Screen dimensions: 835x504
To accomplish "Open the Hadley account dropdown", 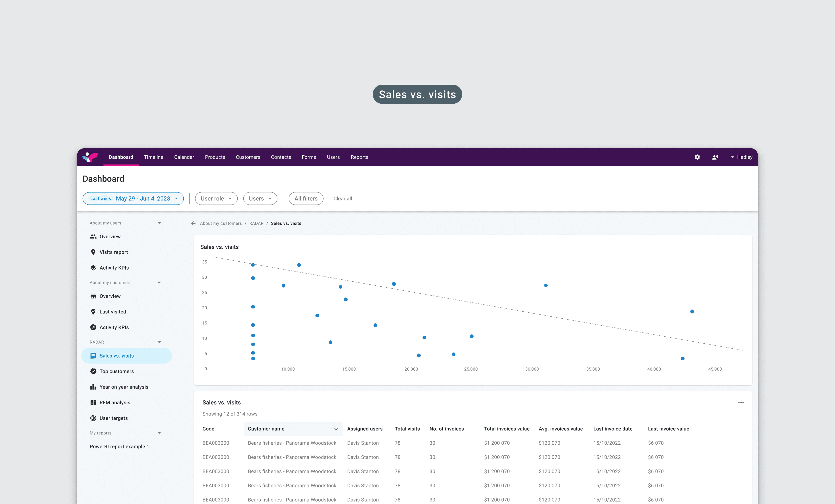I will [x=741, y=157].
